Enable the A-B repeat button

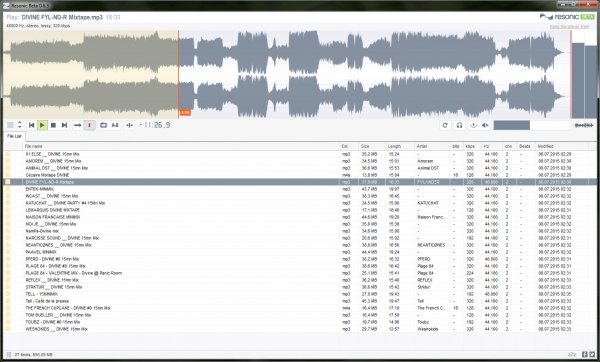pos(115,125)
